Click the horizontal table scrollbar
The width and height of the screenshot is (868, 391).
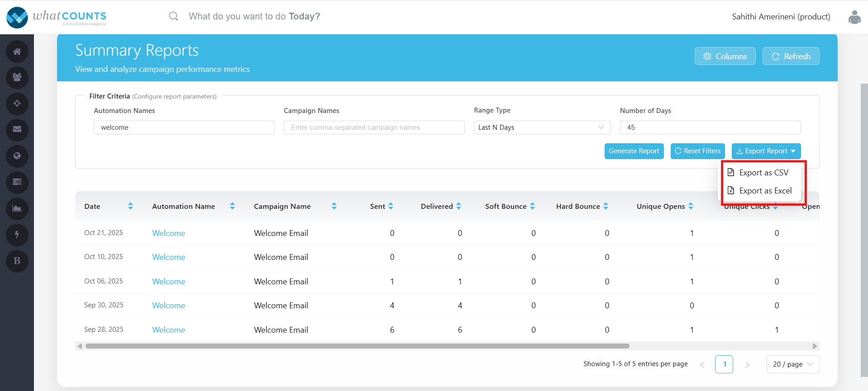coord(357,346)
